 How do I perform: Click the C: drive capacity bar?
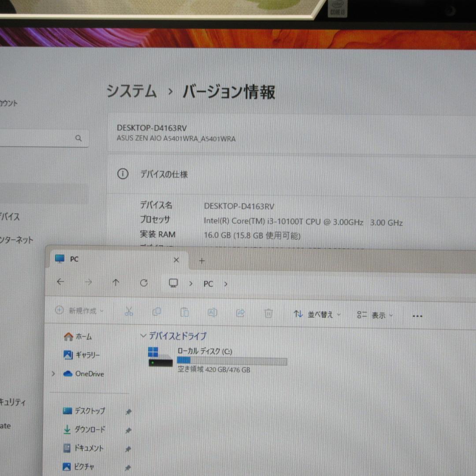pyautogui.click(x=232, y=360)
